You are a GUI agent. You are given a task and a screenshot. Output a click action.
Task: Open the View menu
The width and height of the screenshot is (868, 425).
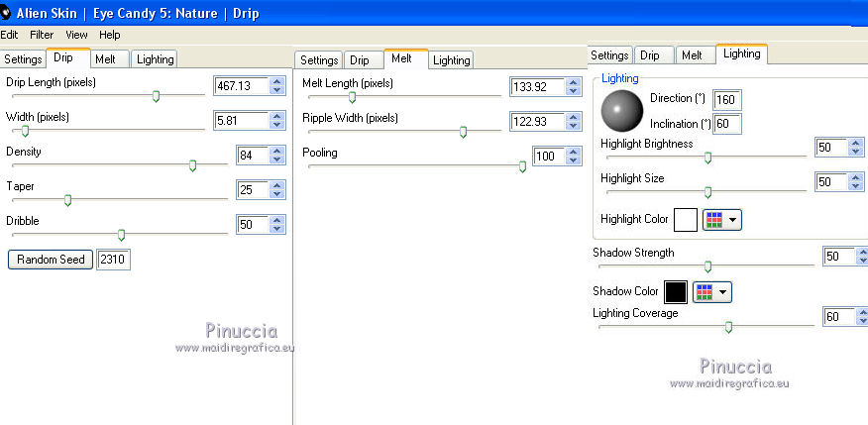[76, 35]
